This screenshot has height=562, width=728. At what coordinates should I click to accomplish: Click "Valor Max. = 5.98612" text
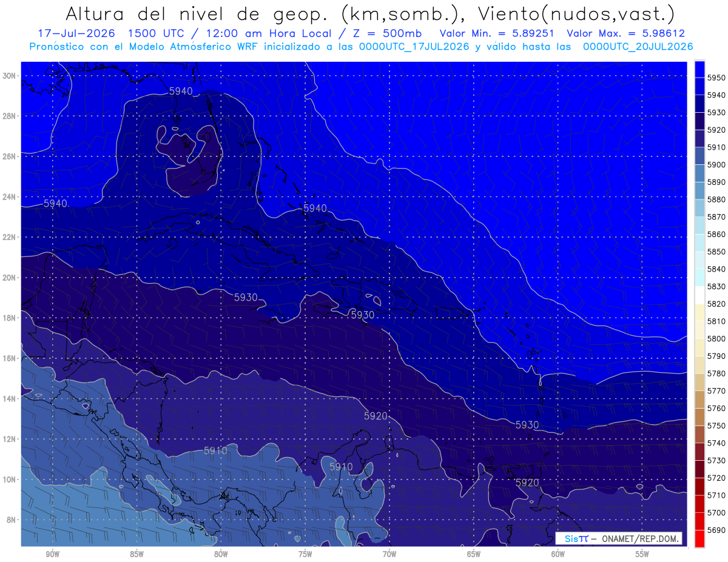(x=625, y=33)
